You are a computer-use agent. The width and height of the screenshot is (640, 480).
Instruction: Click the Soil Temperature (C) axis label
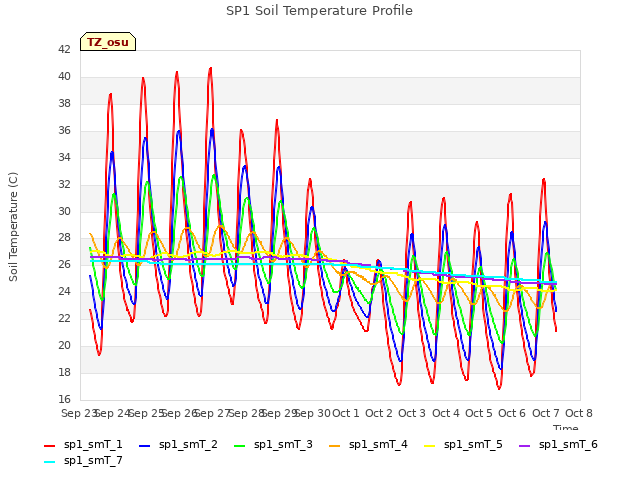pyautogui.click(x=13, y=227)
